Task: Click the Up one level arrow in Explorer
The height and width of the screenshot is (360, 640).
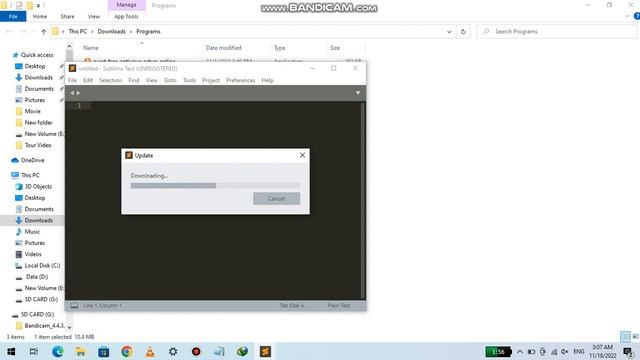Action: tap(43, 31)
